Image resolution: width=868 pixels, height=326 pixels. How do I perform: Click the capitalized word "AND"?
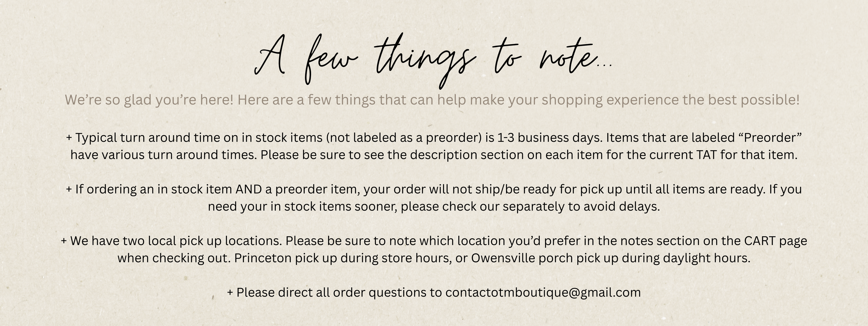click(x=248, y=189)
